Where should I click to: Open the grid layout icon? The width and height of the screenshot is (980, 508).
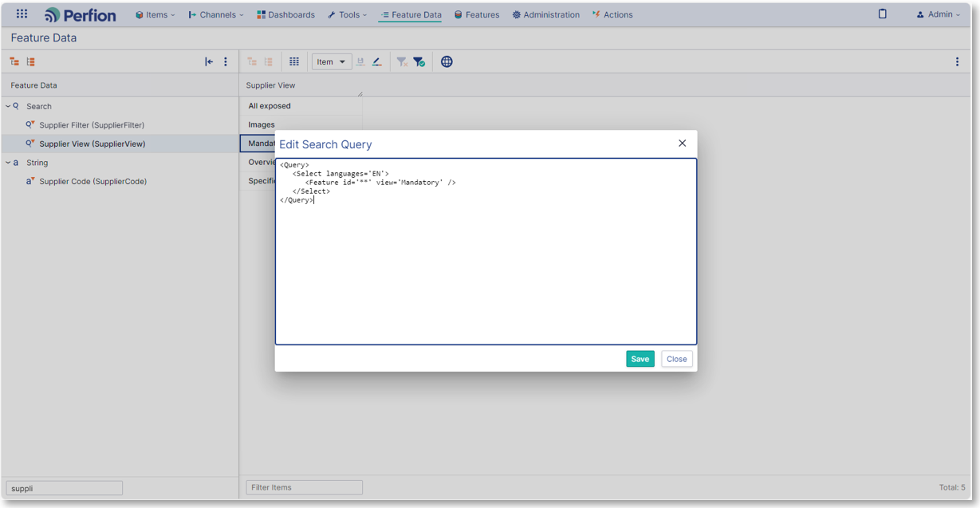294,61
